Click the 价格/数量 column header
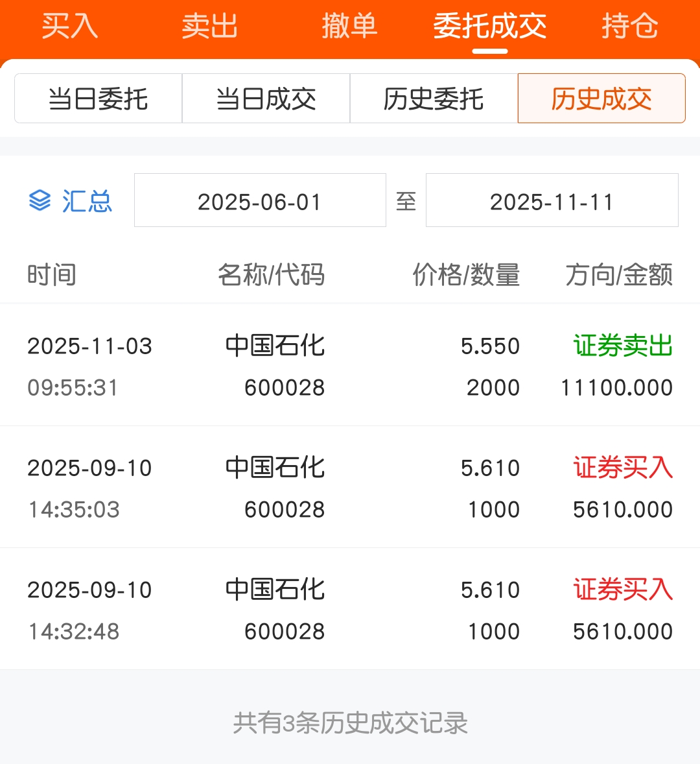700x764 pixels. 466,274
